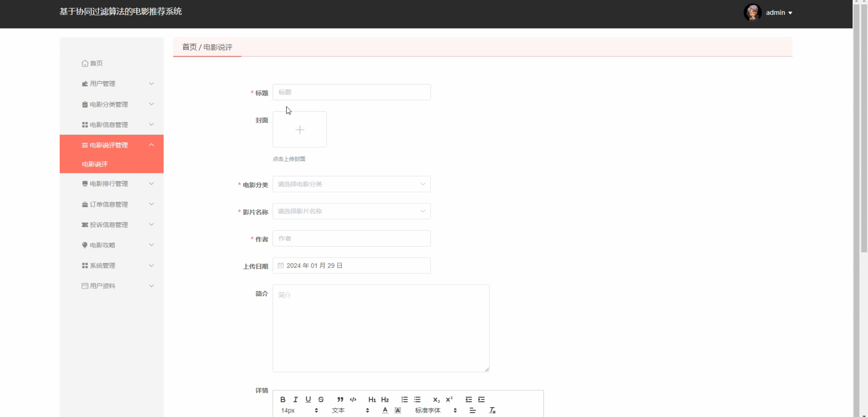Open the 首页 item in the sidebar

coord(96,63)
